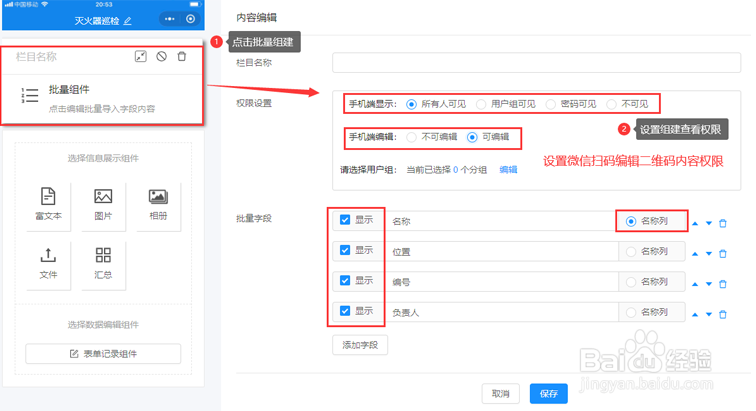756x411 pixels.
Task: Click the 栏目名称 input field on right
Action: (536, 63)
